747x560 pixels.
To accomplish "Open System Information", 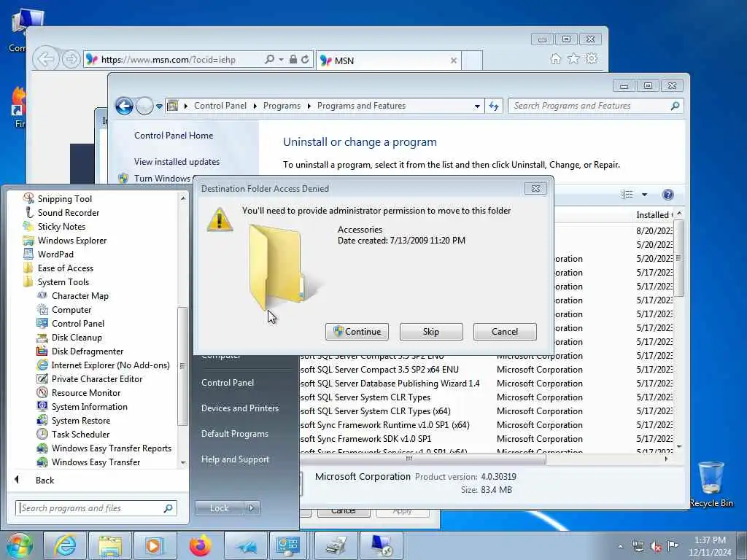I will click(x=89, y=406).
